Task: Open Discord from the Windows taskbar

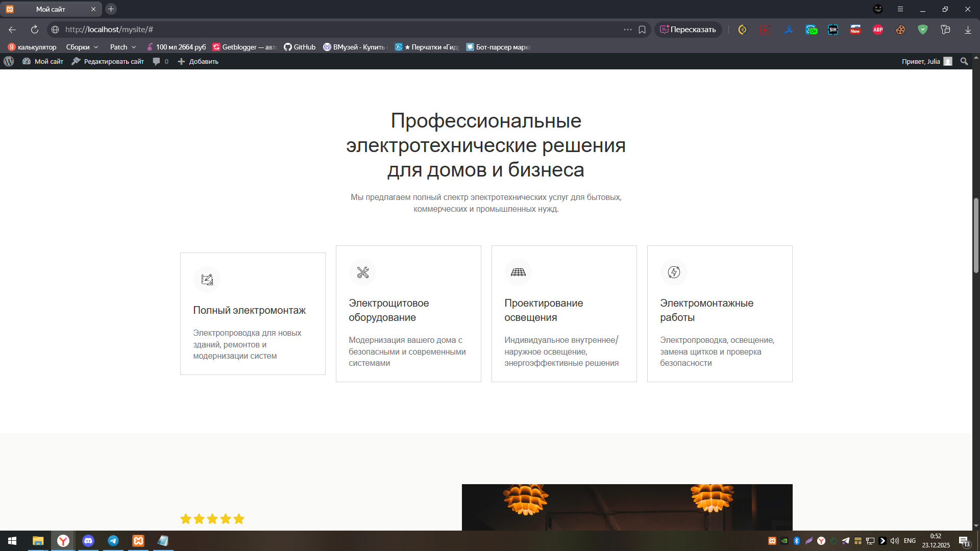Action: [88, 541]
